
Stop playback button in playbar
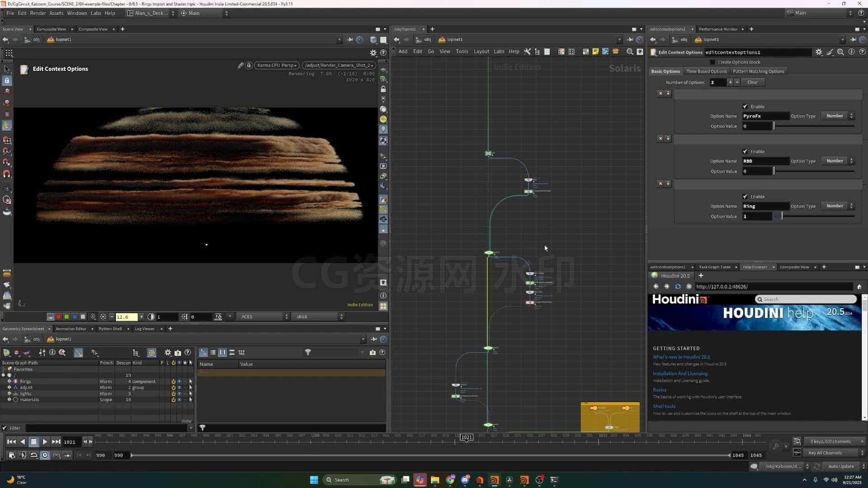pos(33,442)
